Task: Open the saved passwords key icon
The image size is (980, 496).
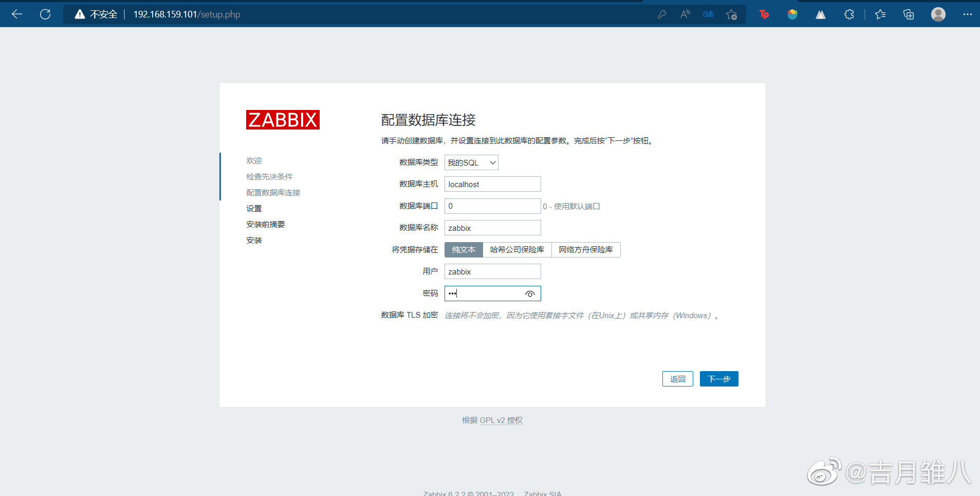Action: 662,14
